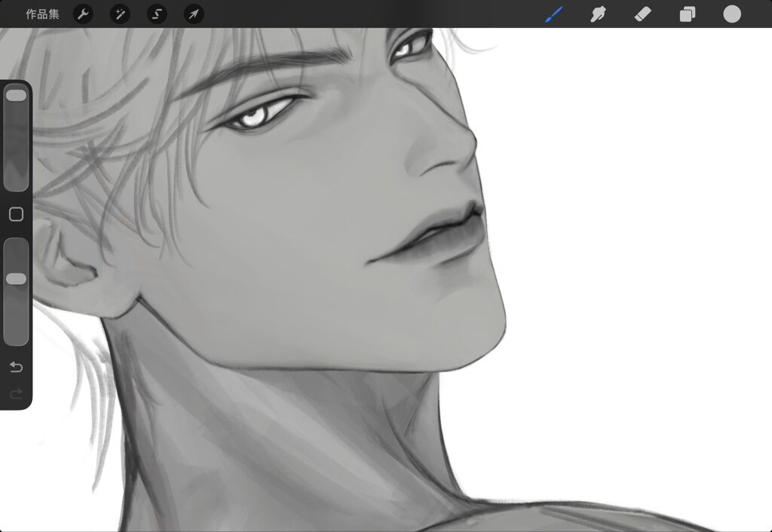Open the gray color picker circle
The width and height of the screenshot is (772, 532).
coord(732,14)
